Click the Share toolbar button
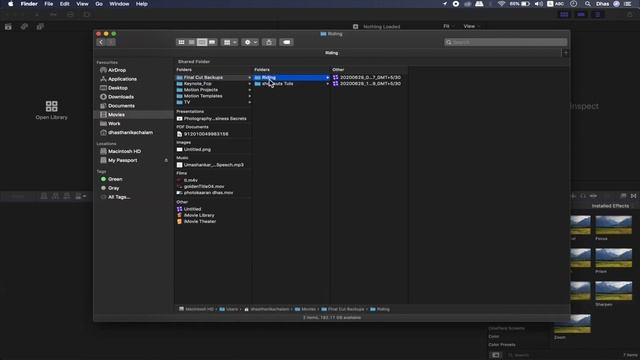This screenshot has width=640, height=360. [269, 42]
